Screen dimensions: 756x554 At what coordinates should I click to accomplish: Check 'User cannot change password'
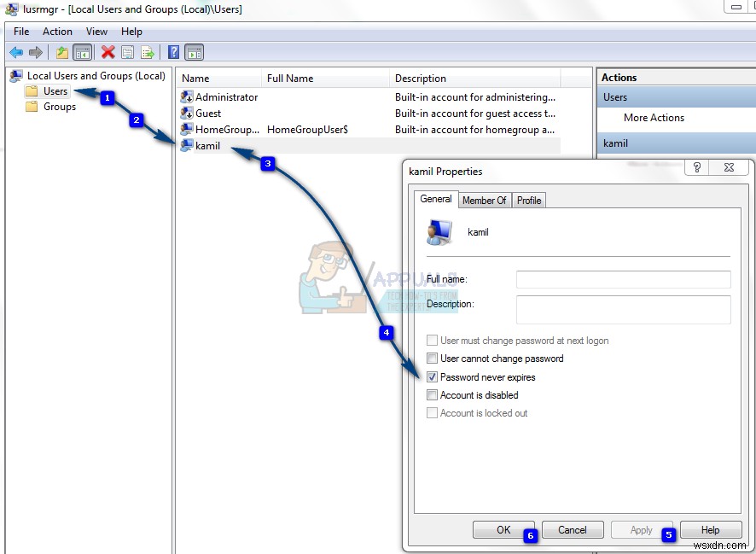(432, 359)
